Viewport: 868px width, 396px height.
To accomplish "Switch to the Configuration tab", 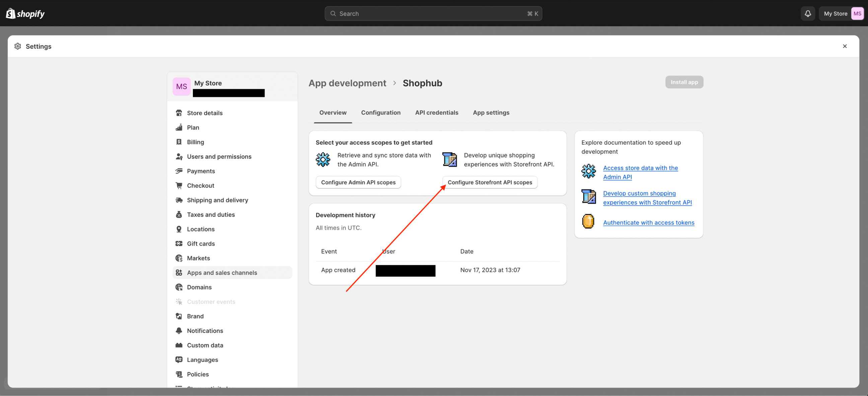I will (x=381, y=112).
